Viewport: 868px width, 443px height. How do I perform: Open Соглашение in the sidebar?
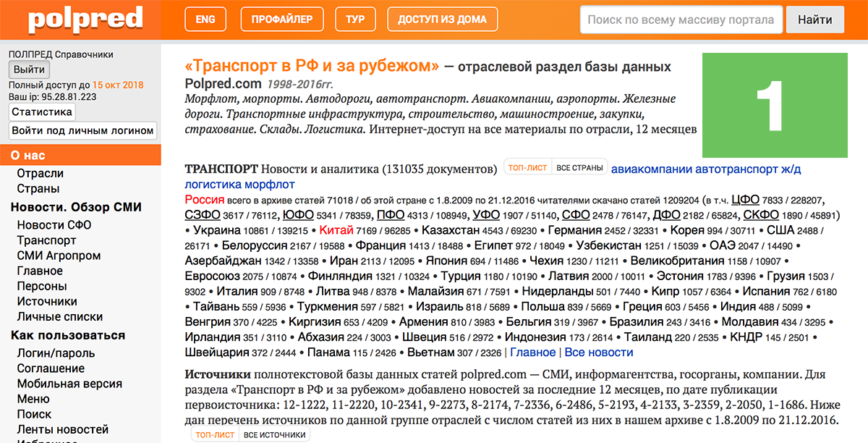pyautogui.click(x=51, y=368)
